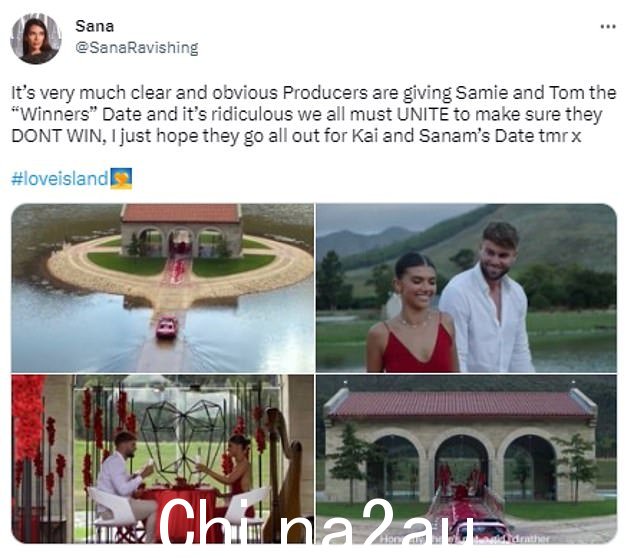
Task: Open the three-dot more options menu
Action: point(608,27)
